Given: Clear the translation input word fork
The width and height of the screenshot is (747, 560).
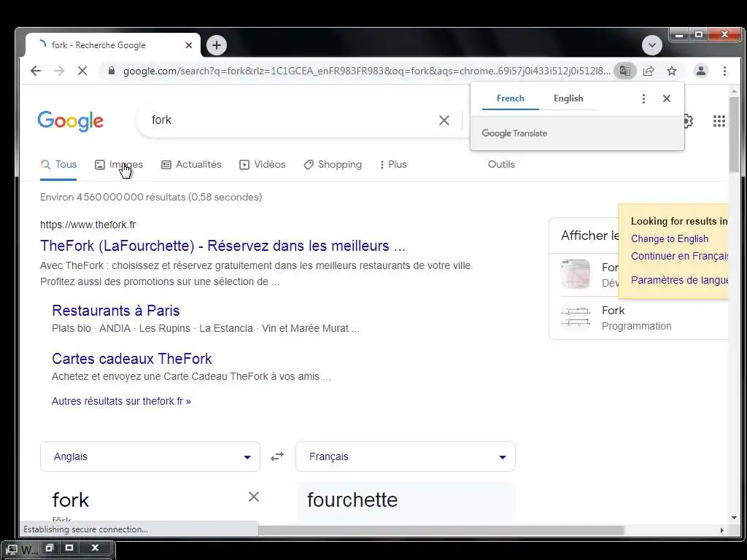Looking at the screenshot, I should [x=253, y=497].
